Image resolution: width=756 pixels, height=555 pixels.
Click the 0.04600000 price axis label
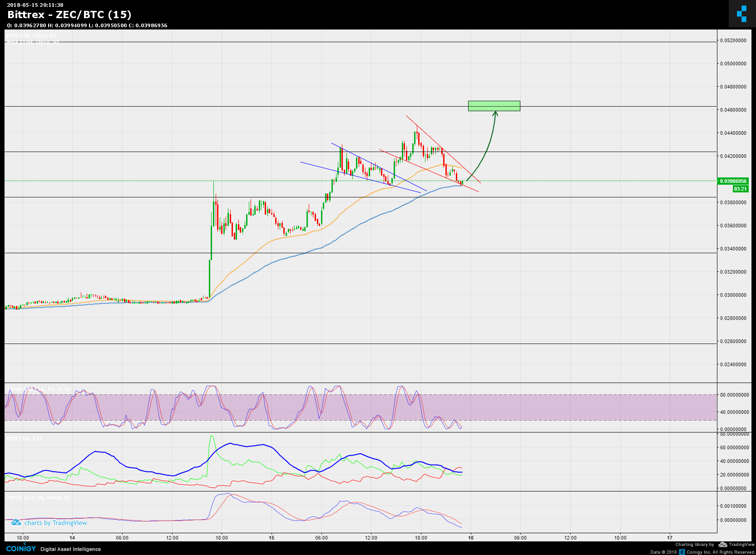point(733,110)
